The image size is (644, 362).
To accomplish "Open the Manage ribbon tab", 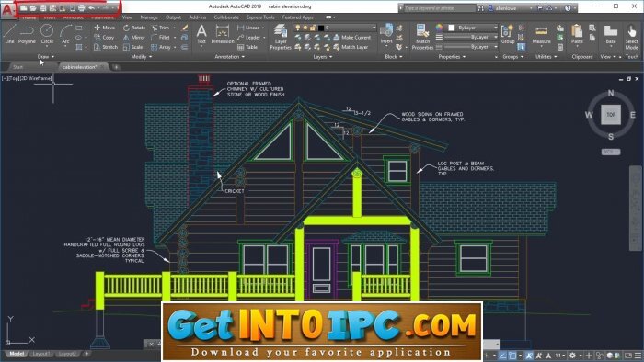I will click(149, 17).
